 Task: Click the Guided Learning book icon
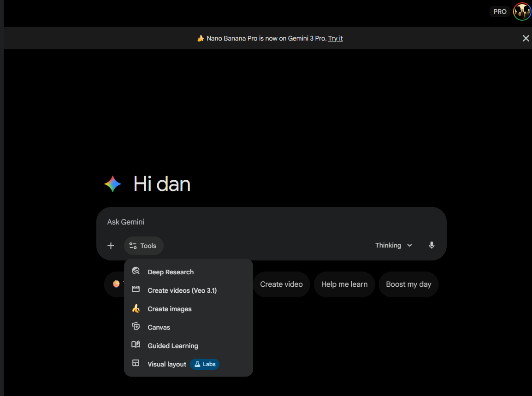pyautogui.click(x=136, y=345)
